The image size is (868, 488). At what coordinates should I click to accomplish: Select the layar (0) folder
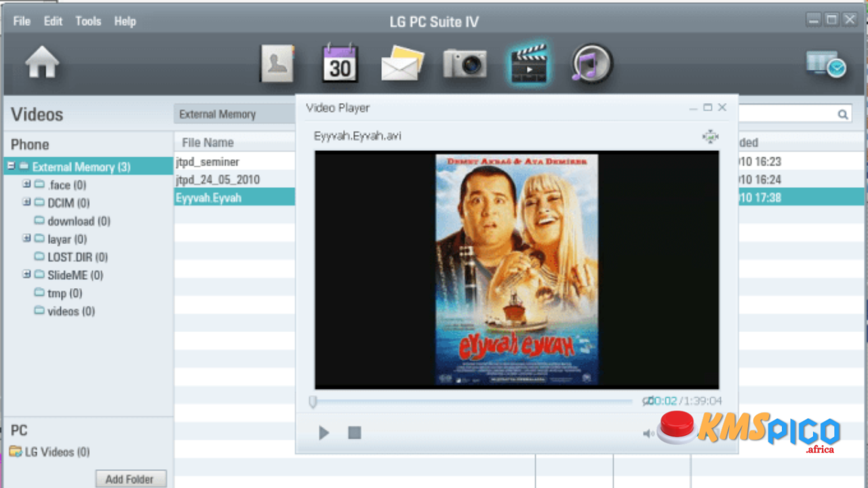[x=67, y=239]
